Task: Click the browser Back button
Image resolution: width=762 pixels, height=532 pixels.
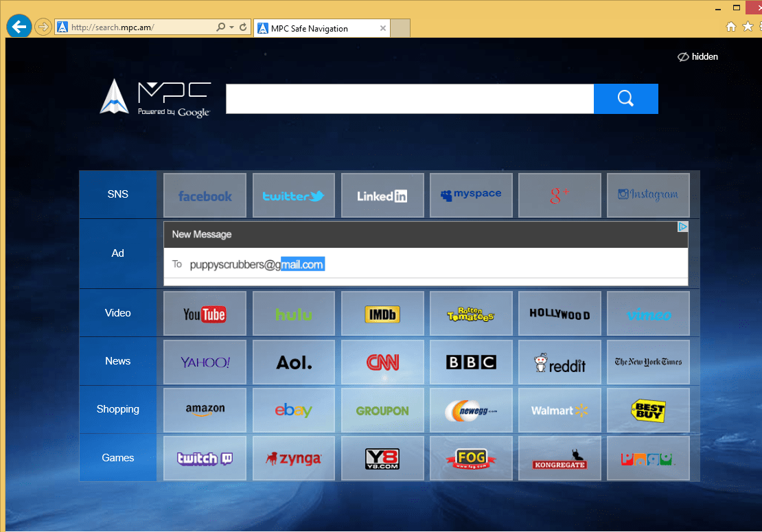Action: click(19, 26)
